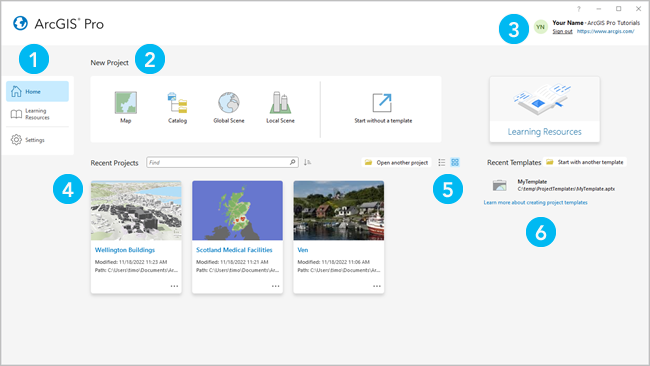Choose Start without a template
Image resolution: width=650 pixels, height=366 pixels.
tap(383, 108)
